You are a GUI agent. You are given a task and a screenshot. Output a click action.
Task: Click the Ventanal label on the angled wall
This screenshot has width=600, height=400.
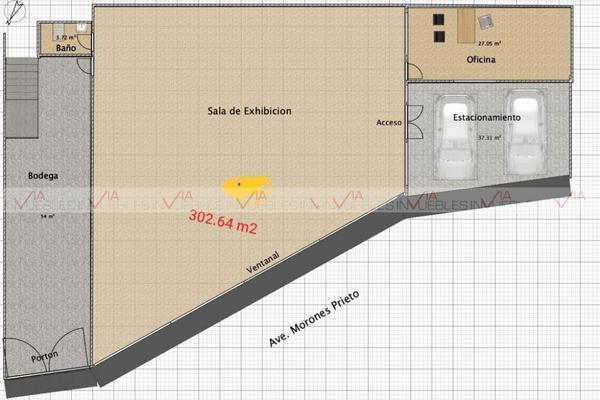tap(262, 263)
